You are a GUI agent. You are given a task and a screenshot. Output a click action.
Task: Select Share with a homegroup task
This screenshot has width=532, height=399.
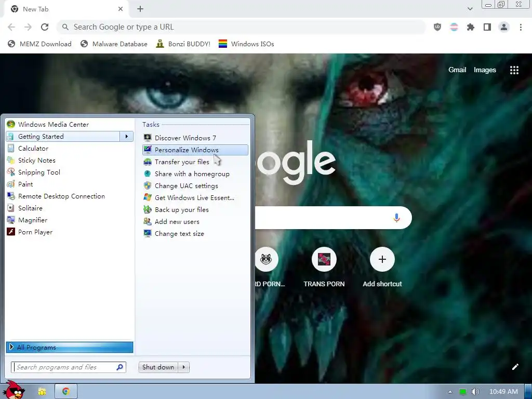click(195, 174)
